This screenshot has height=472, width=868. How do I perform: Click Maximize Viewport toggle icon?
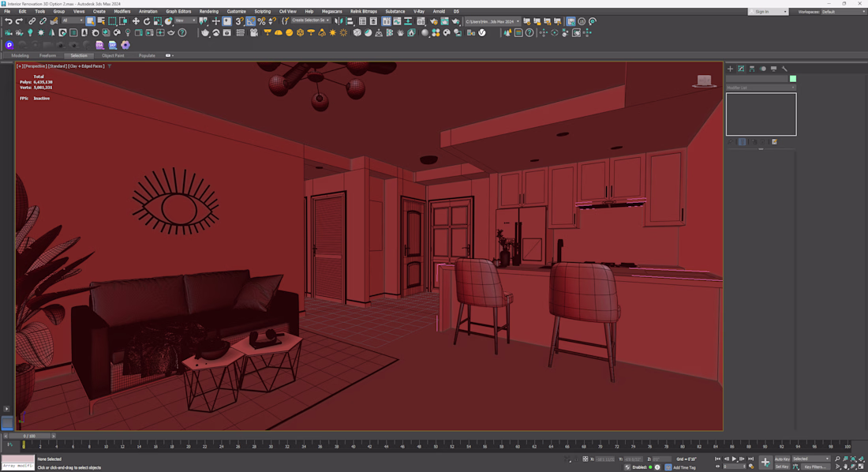pos(861,466)
